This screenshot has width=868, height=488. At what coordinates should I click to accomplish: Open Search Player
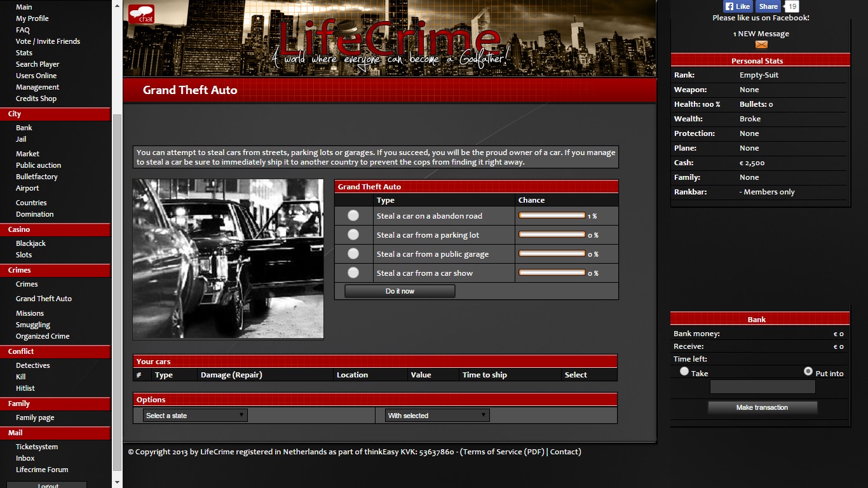coord(37,64)
